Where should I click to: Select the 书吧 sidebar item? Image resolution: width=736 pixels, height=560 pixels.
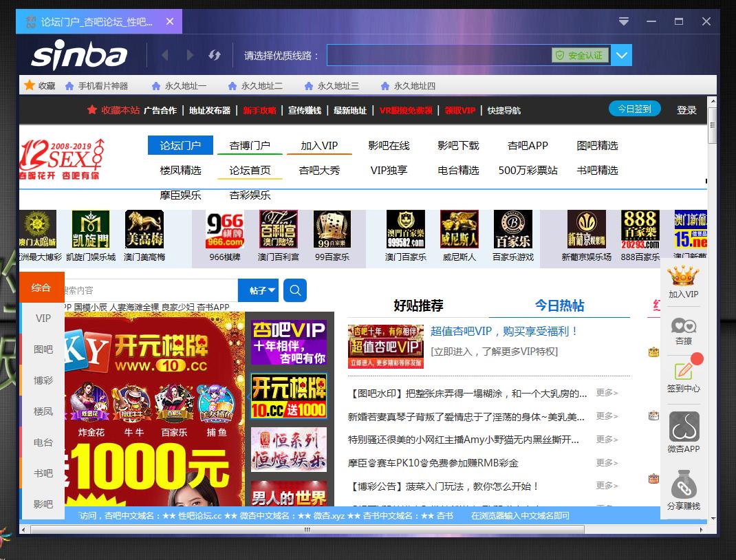pyautogui.click(x=43, y=473)
